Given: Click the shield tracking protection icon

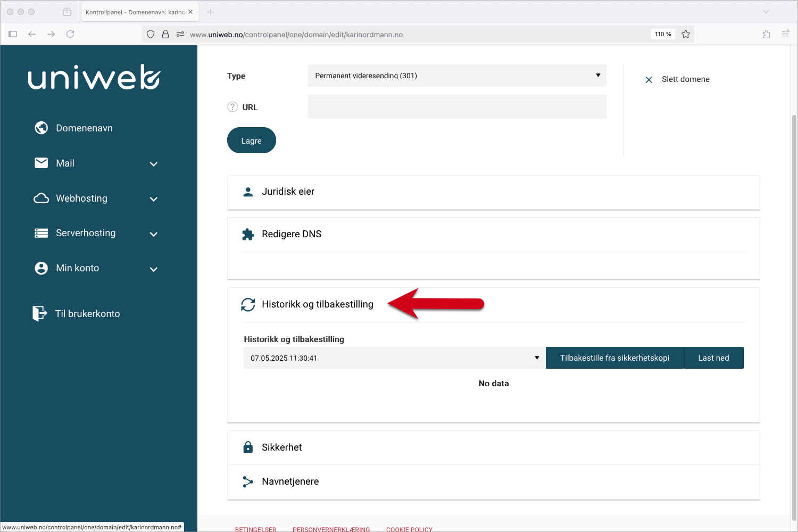Looking at the screenshot, I should point(151,34).
